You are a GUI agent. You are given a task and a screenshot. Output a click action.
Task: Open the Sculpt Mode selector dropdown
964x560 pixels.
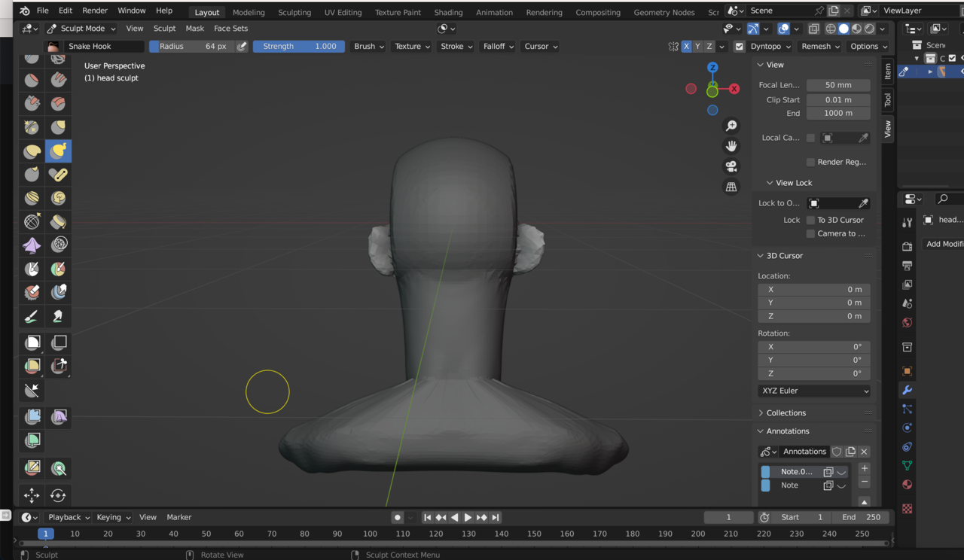tap(81, 29)
